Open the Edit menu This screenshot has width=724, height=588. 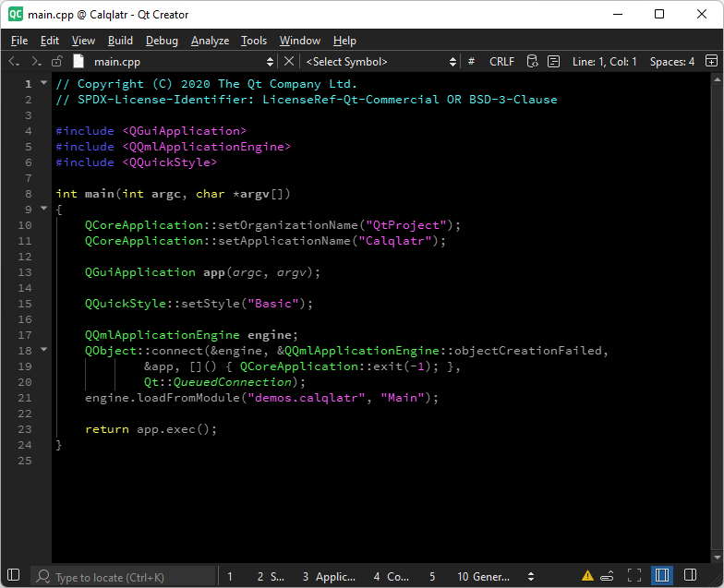coord(50,41)
